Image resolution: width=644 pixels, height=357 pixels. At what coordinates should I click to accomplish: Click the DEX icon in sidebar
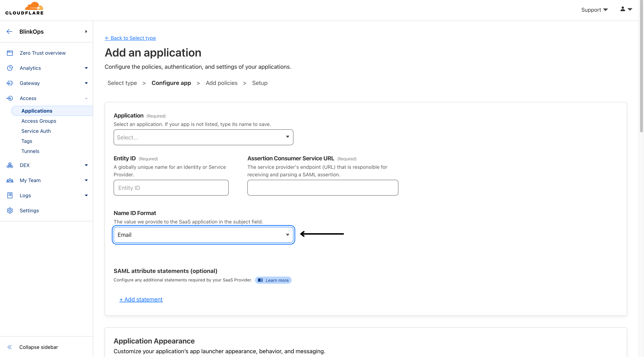click(10, 165)
